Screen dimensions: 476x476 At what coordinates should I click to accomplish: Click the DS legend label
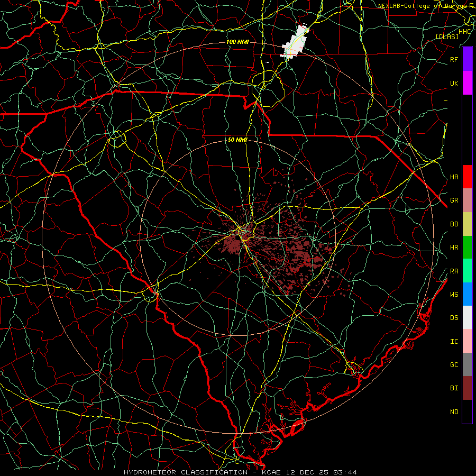[x=454, y=317]
